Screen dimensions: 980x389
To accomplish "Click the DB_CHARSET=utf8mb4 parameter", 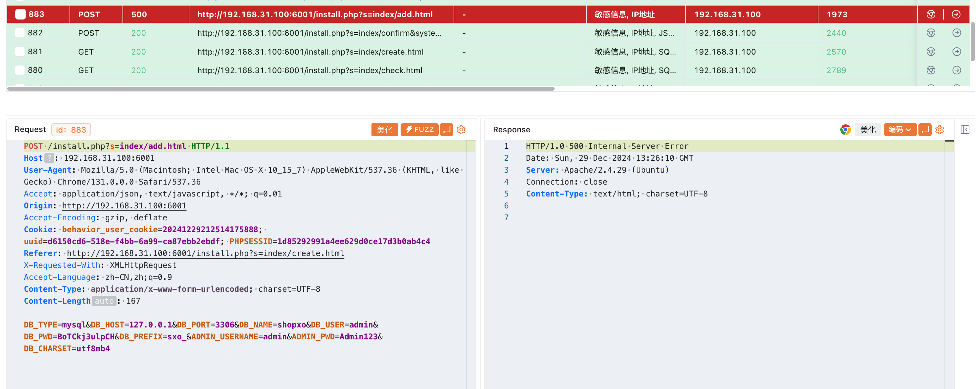I will [67, 349].
